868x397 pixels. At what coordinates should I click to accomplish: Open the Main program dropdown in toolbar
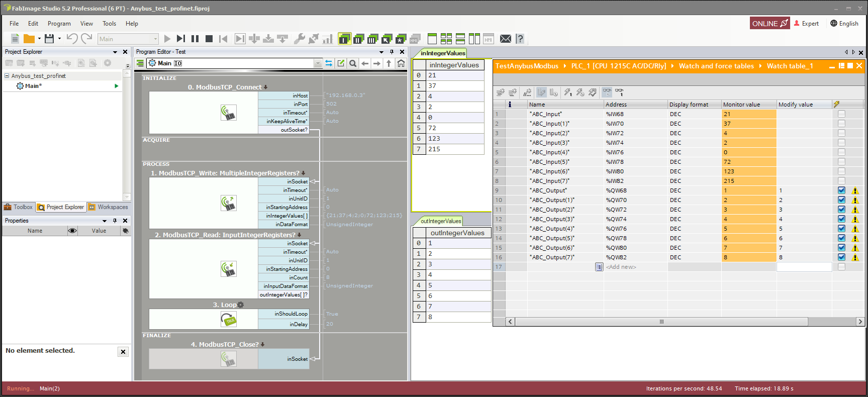[128, 39]
